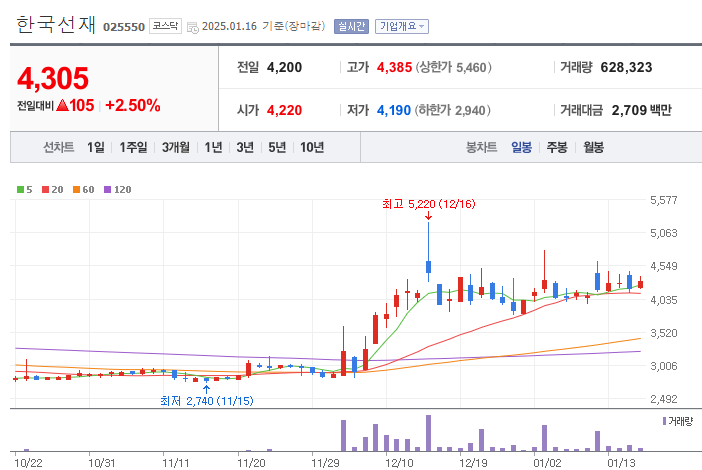Click the current price 4,305
Image resolution: width=702 pixels, height=470 pixels.
click(x=53, y=78)
